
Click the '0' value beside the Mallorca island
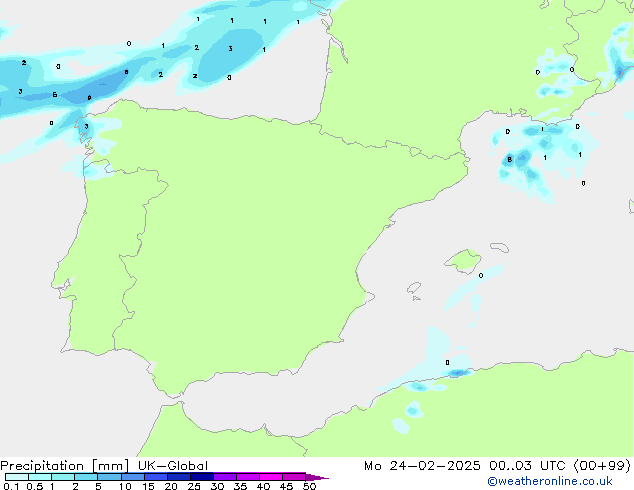[481, 276]
